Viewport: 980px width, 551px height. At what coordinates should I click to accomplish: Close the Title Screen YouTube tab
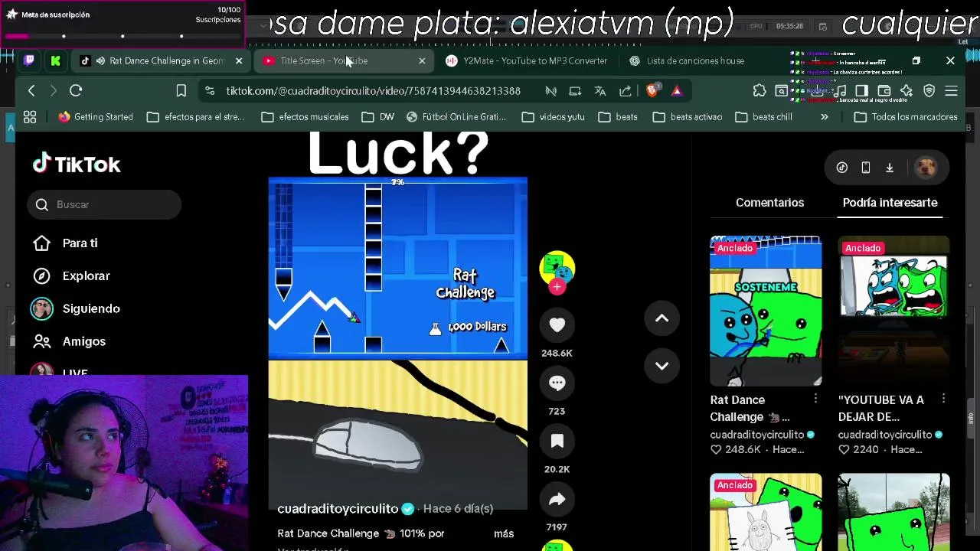(x=422, y=60)
